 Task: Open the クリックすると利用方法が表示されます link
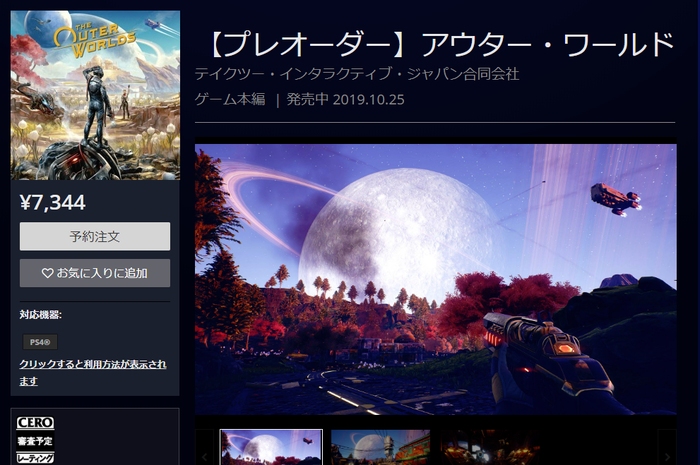click(92, 372)
